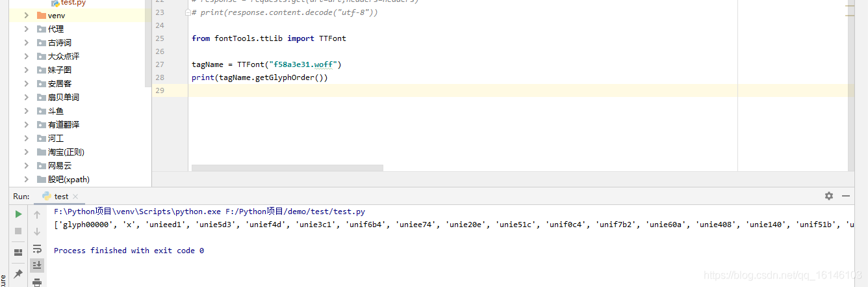The width and height of the screenshot is (868, 287).
Task: Expand the 河工 folder
Action: [x=26, y=139]
